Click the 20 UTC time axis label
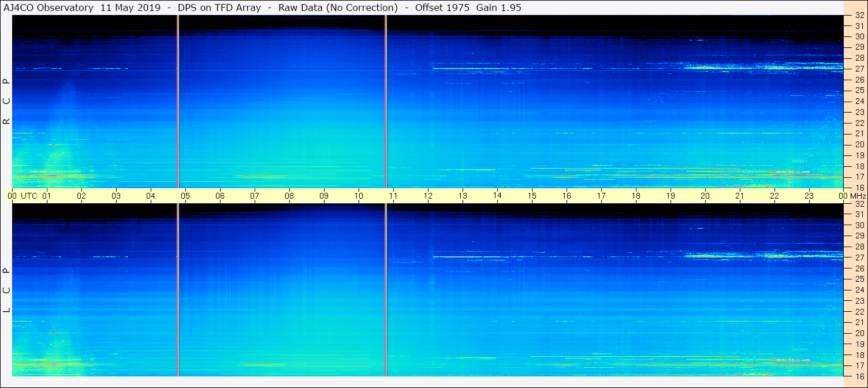The width and height of the screenshot is (868, 388). click(x=705, y=196)
